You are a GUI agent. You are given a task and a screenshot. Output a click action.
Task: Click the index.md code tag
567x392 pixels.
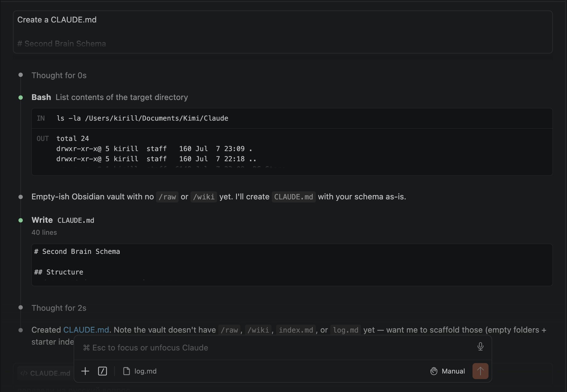(296, 330)
